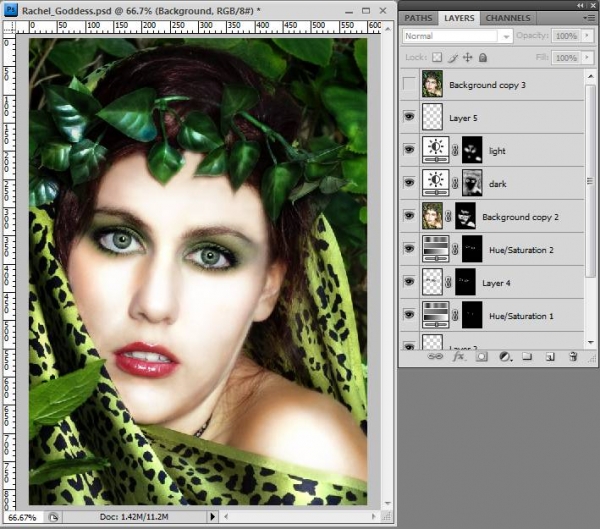The height and width of the screenshot is (529, 600).
Task: Click Hue/Saturation 2 adjustment icon
Action: (435, 249)
